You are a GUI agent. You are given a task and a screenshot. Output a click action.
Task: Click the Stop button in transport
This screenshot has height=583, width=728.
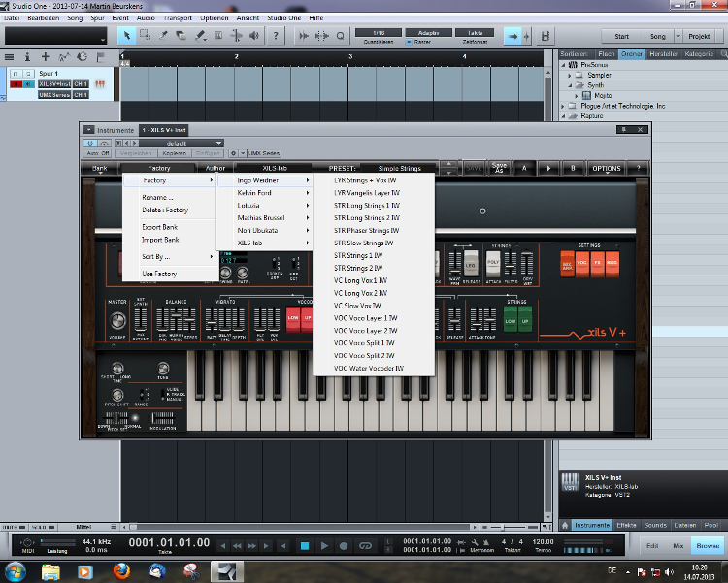click(305, 546)
